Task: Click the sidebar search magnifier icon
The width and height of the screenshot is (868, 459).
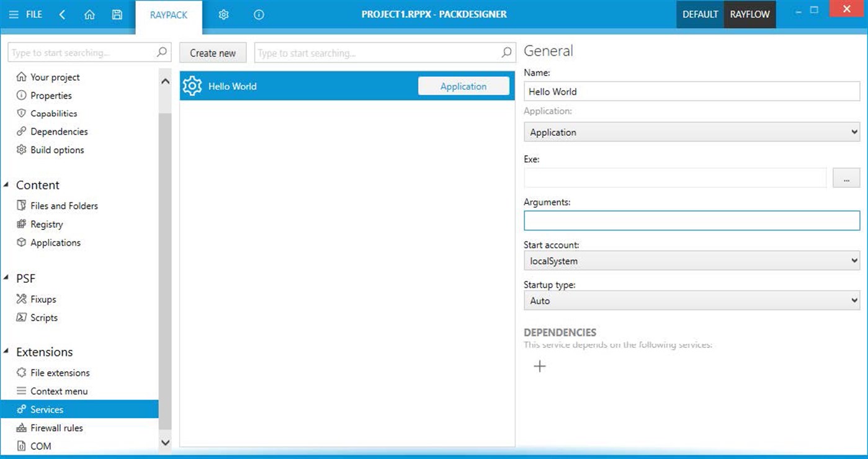Action: [162, 53]
